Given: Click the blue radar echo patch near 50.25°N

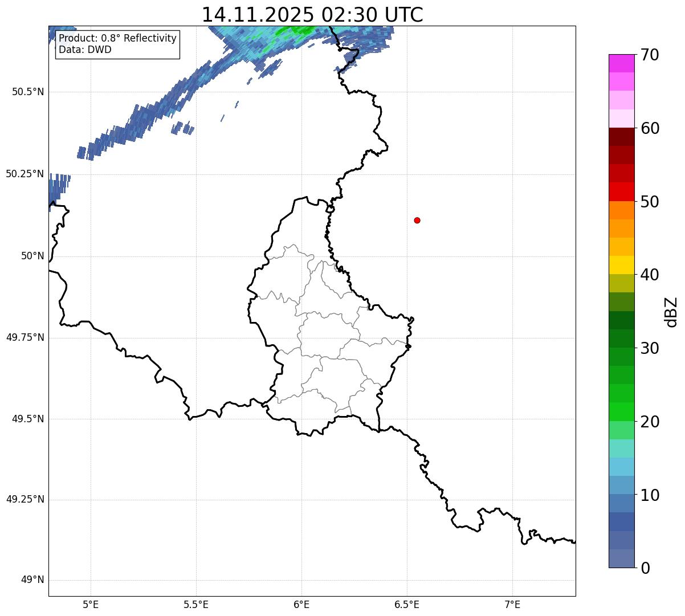Looking at the screenshot, I should pyautogui.click(x=57, y=191).
